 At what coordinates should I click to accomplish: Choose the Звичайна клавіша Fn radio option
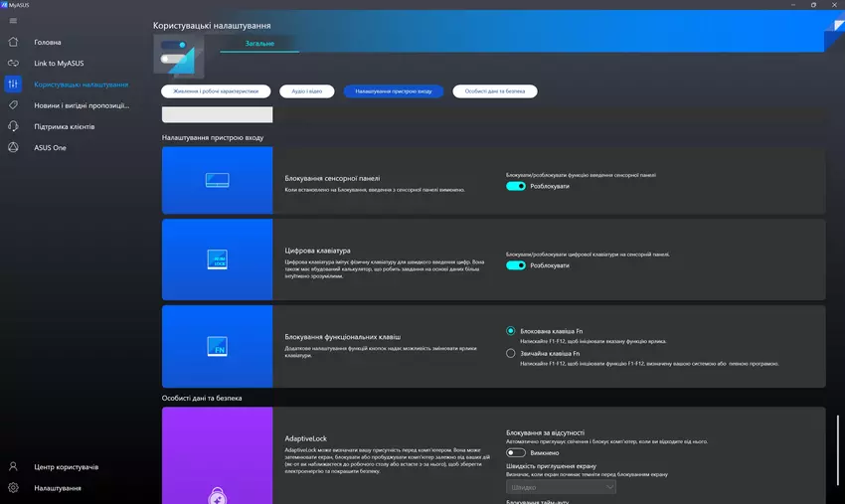pos(511,353)
